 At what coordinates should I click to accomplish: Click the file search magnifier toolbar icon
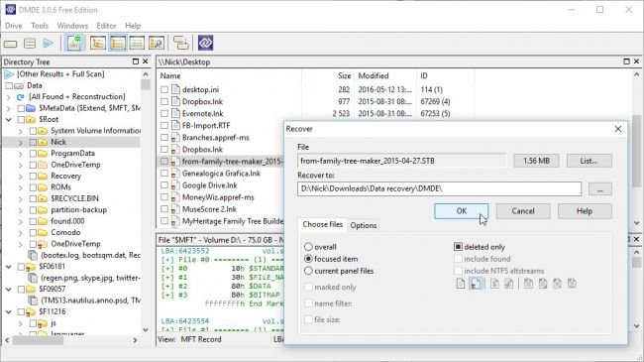click(x=157, y=43)
